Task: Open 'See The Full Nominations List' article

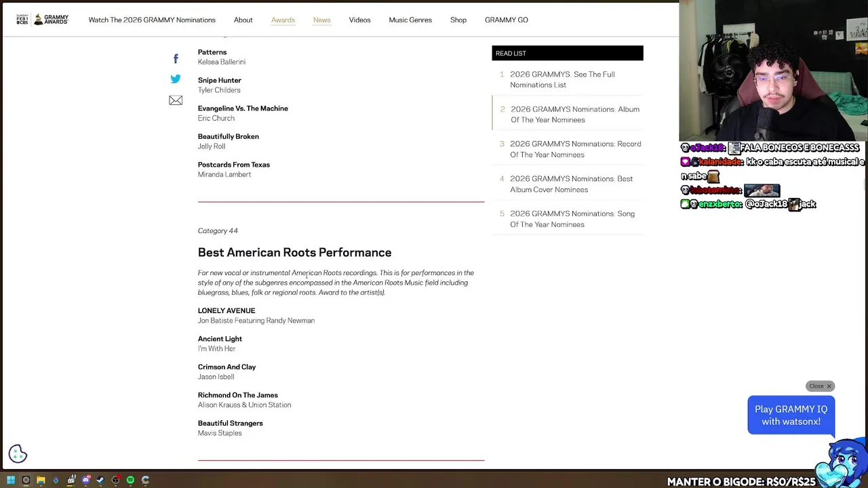Action: [x=562, y=79]
